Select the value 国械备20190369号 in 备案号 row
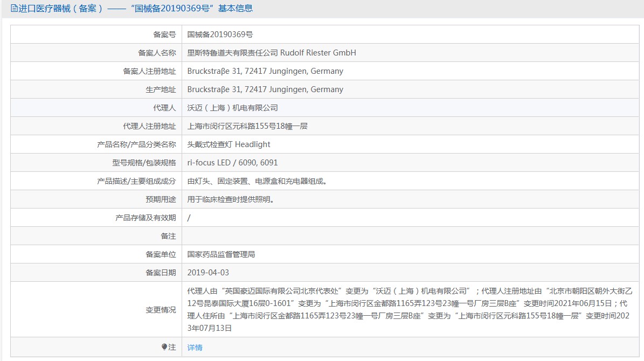Viewport: 644px width, 361px height. 220,34
